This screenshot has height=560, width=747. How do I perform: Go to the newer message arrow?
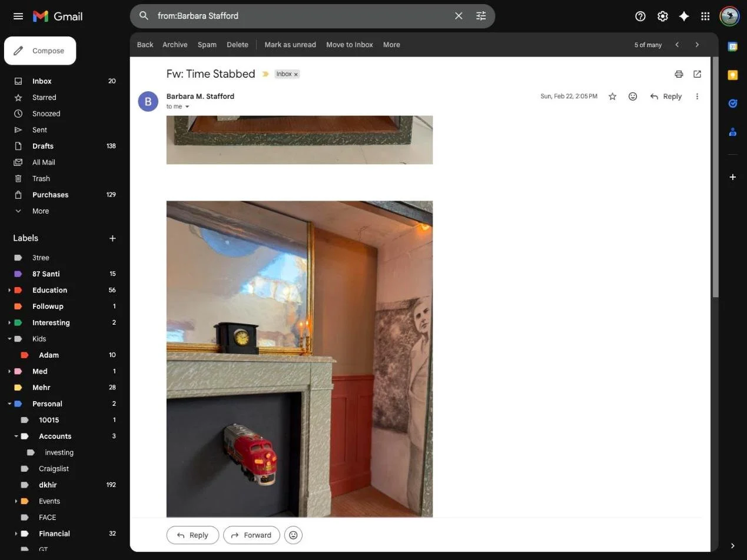[x=677, y=45]
